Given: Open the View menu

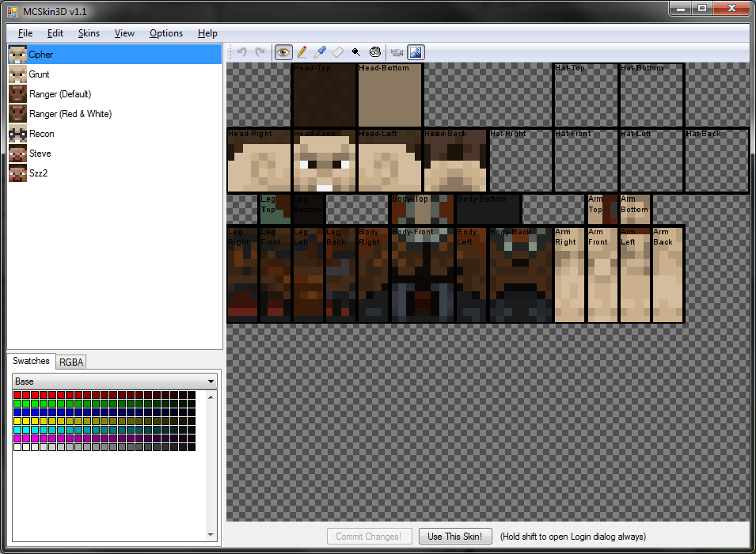Looking at the screenshot, I should pos(124,33).
